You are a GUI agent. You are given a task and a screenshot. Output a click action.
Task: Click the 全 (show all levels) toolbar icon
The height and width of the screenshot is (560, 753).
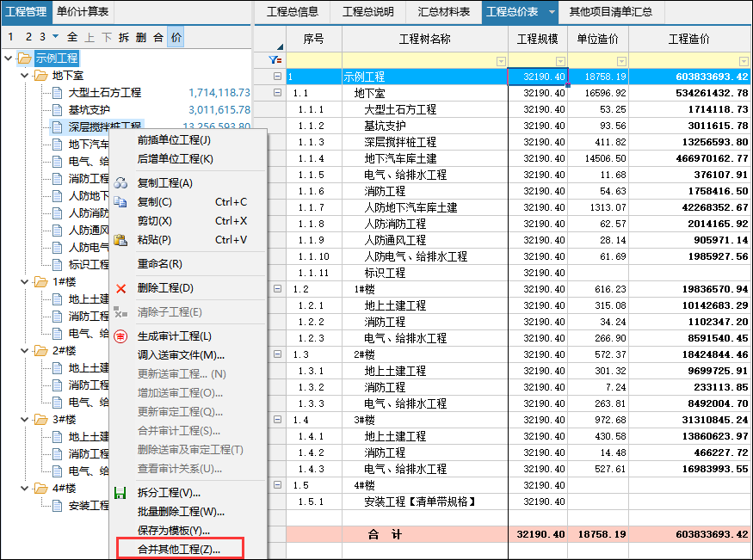[x=72, y=37]
